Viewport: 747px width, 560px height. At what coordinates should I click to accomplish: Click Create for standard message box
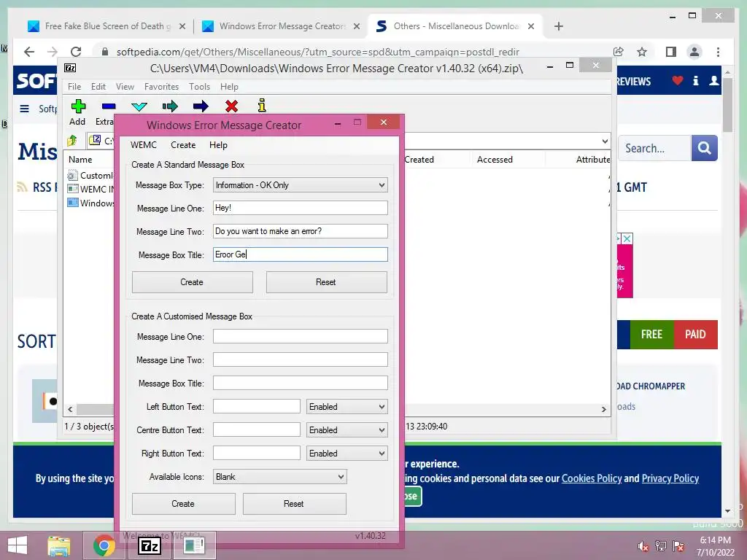(192, 282)
